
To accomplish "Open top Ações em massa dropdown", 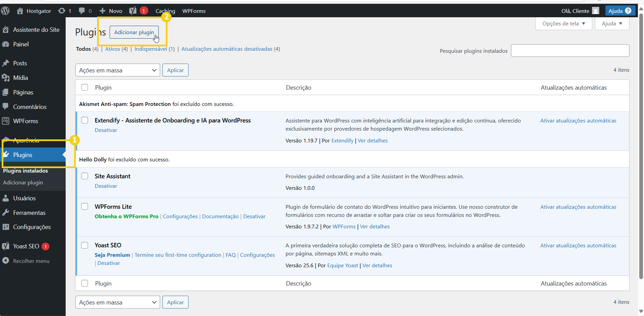I will click(118, 70).
